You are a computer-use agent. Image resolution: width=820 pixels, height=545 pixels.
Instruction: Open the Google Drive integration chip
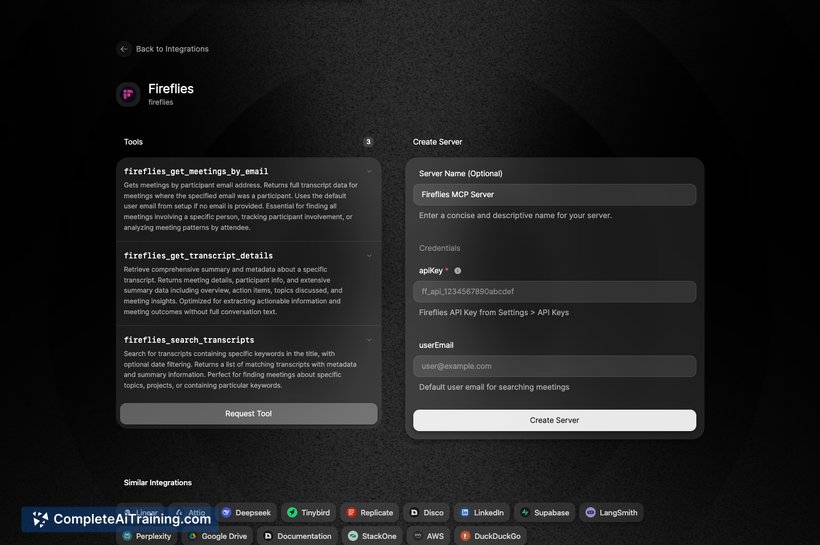(x=218, y=536)
